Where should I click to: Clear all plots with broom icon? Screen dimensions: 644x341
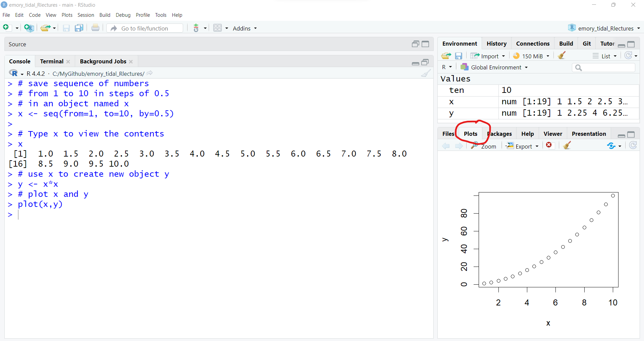tap(567, 146)
